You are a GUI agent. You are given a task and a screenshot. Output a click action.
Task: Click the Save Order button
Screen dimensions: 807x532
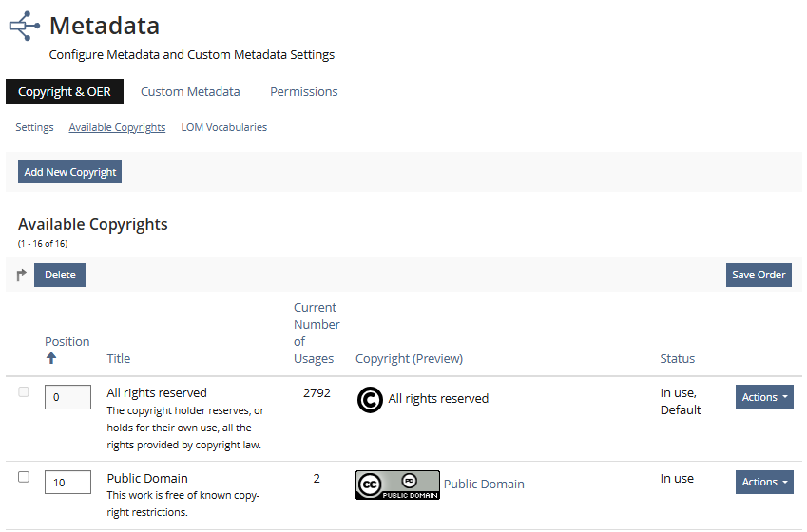[x=759, y=275]
